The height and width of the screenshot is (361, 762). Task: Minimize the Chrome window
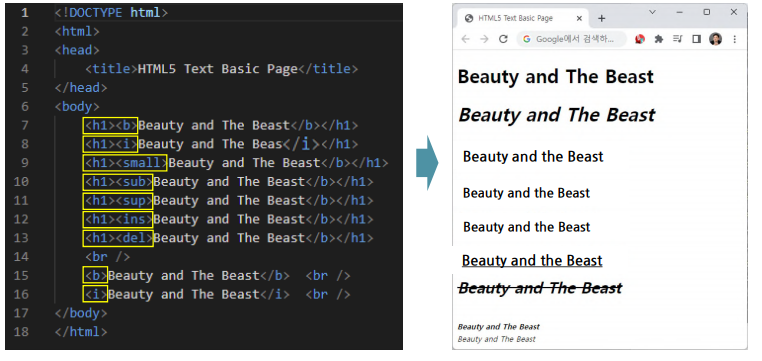click(680, 12)
